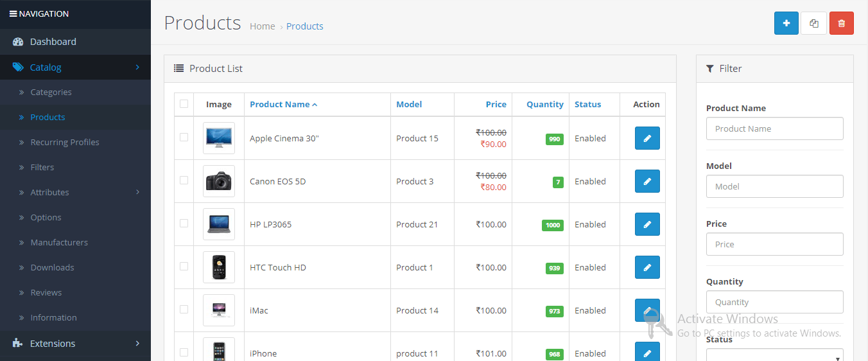Sort the table by Product Name header
The height and width of the screenshot is (361, 868).
pos(280,104)
